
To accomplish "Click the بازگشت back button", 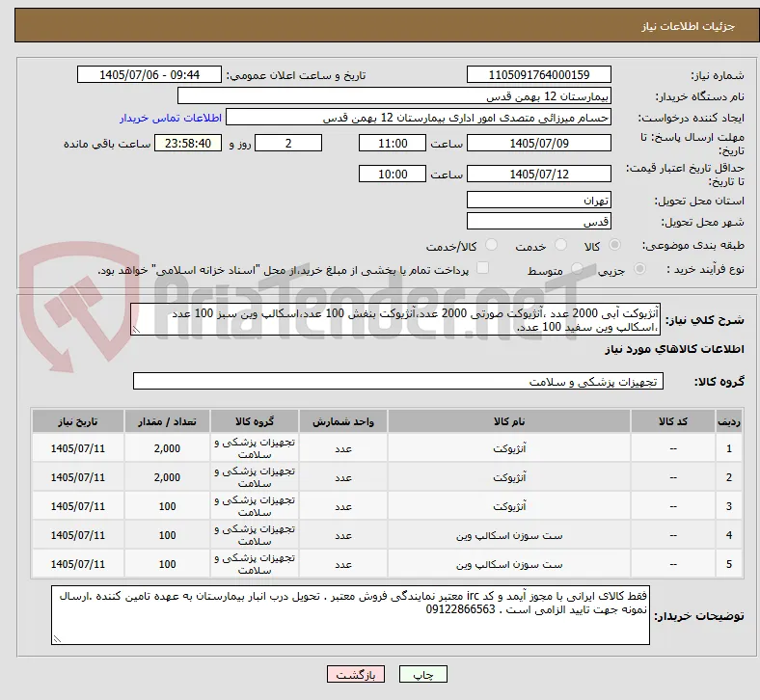I will 356,674.
